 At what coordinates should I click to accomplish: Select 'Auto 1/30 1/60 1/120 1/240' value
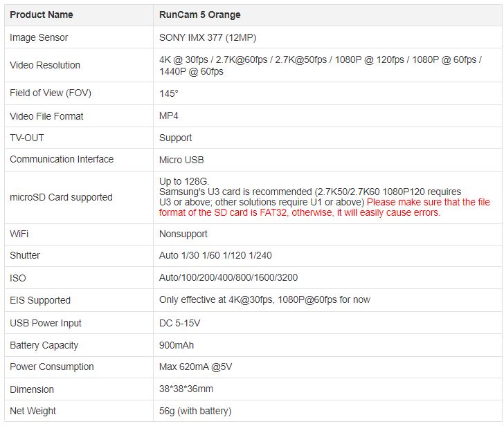pos(215,256)
